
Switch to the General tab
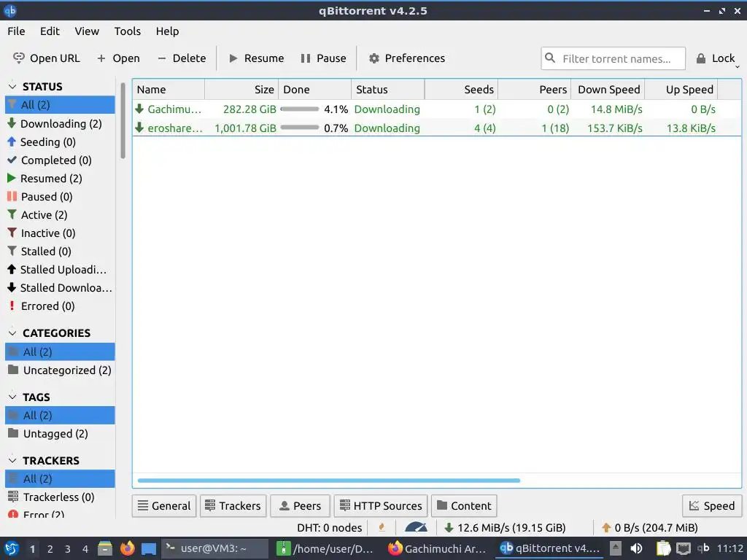164,506
